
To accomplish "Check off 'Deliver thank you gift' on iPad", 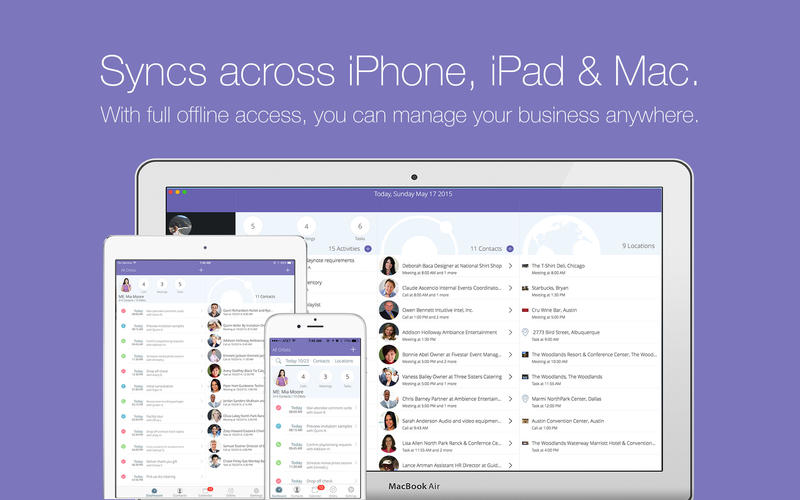I will [123, 461].
